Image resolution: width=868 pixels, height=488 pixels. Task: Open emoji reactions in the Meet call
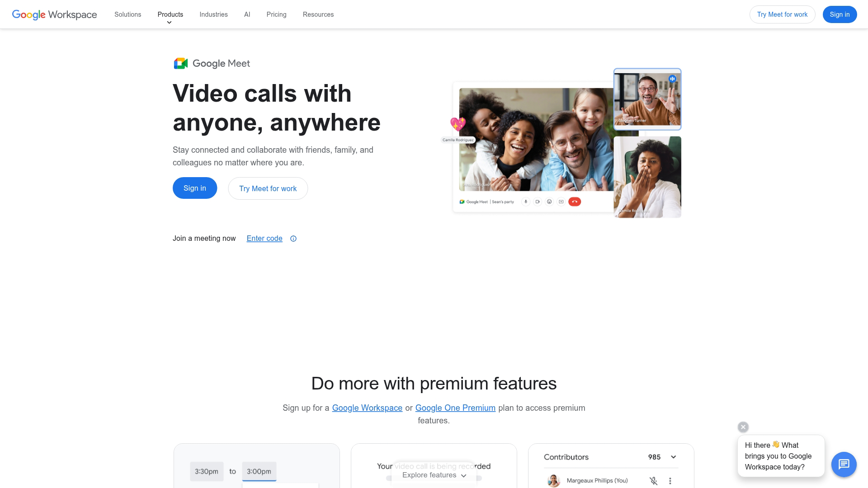pyautogui.click(x=549, y=202)
